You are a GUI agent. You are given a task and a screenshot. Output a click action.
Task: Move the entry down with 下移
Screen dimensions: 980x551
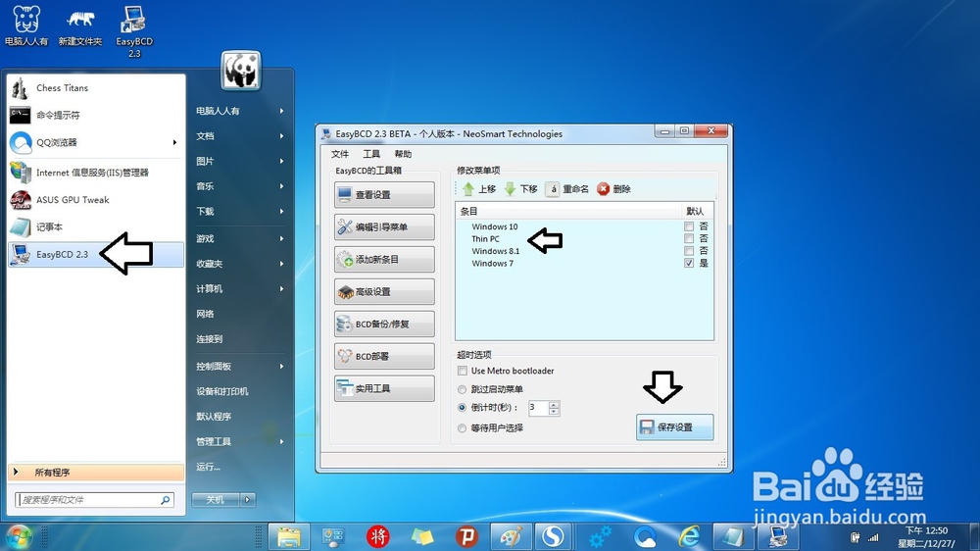pyautogui.click(x=520, y=189)
